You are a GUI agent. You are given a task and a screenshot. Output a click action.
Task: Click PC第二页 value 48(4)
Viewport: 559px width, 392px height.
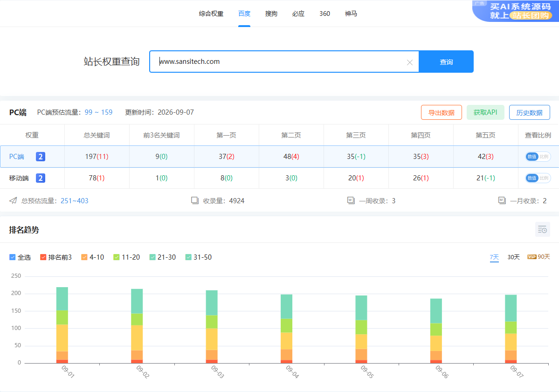tap(291, 157)
